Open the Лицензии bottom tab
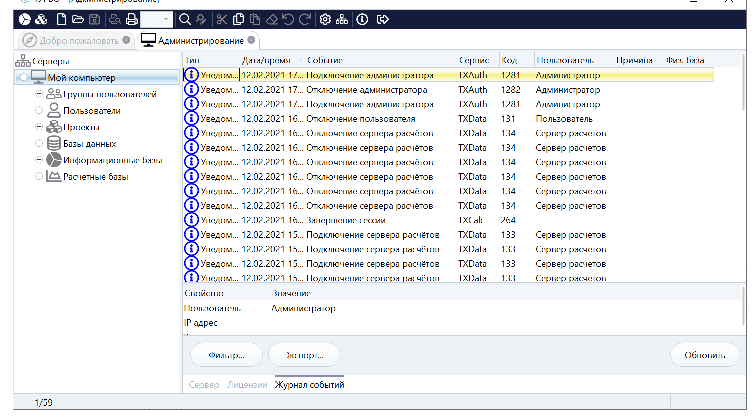 [x=246, y=385]
